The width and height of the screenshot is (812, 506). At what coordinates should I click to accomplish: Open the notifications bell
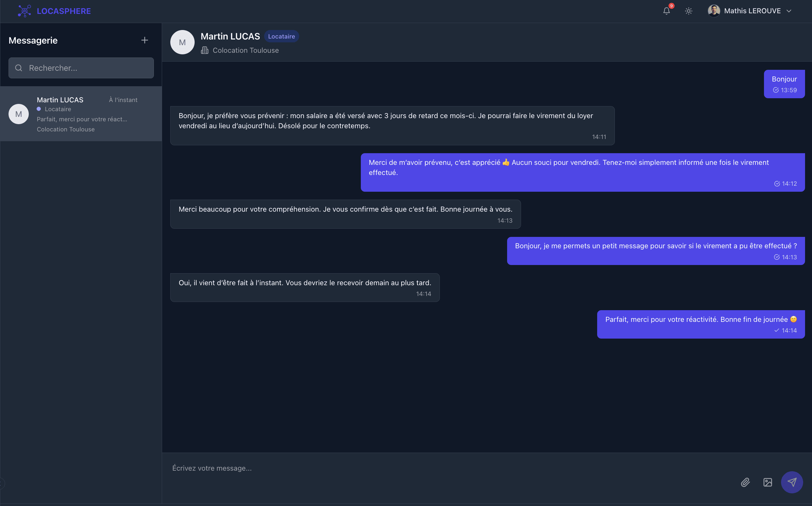pyautogui.click(x=666, y=11)
